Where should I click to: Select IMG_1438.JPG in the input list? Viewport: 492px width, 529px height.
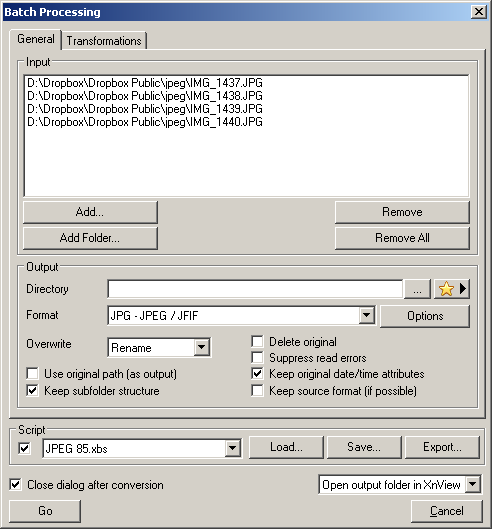point(145,96)
